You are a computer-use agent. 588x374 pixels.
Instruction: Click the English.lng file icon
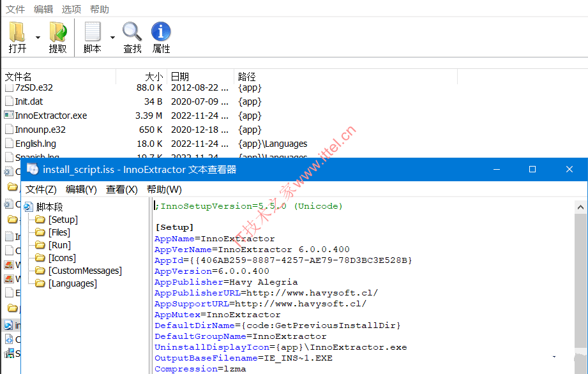pyautogui.click(x=9, y=143)
